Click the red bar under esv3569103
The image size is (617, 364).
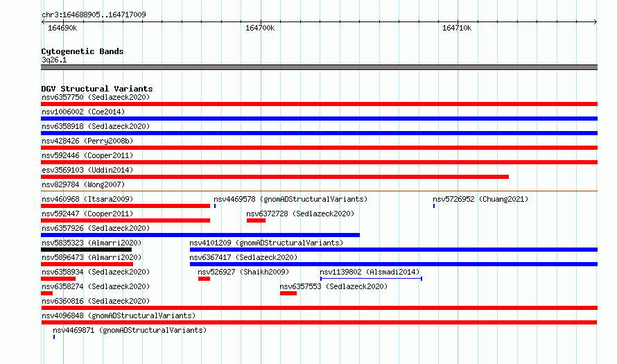click(x=275, y=177)
